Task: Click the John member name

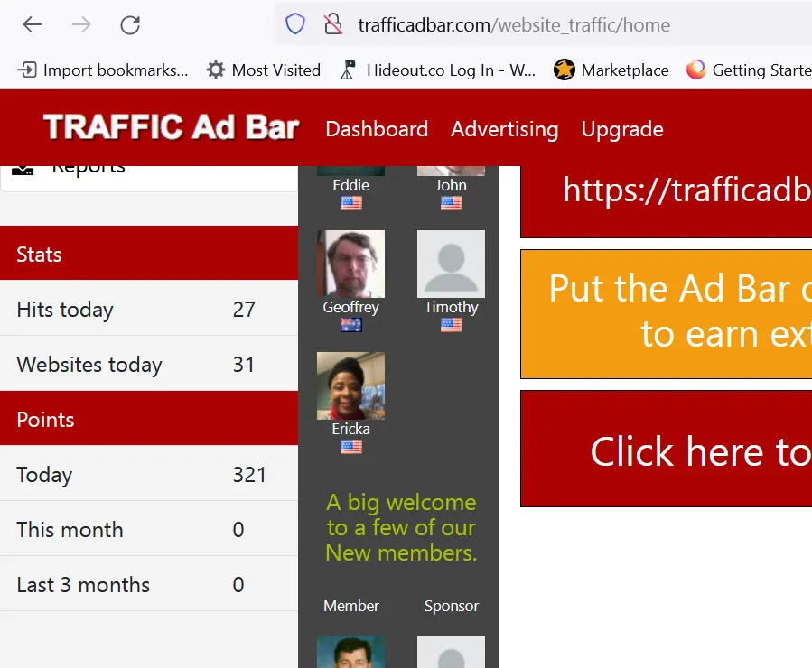Action: pyautogui.click(x=451, y=185)
